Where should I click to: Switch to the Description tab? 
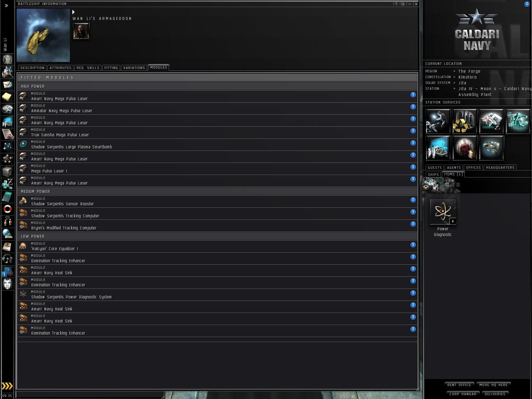pos(32,68)
